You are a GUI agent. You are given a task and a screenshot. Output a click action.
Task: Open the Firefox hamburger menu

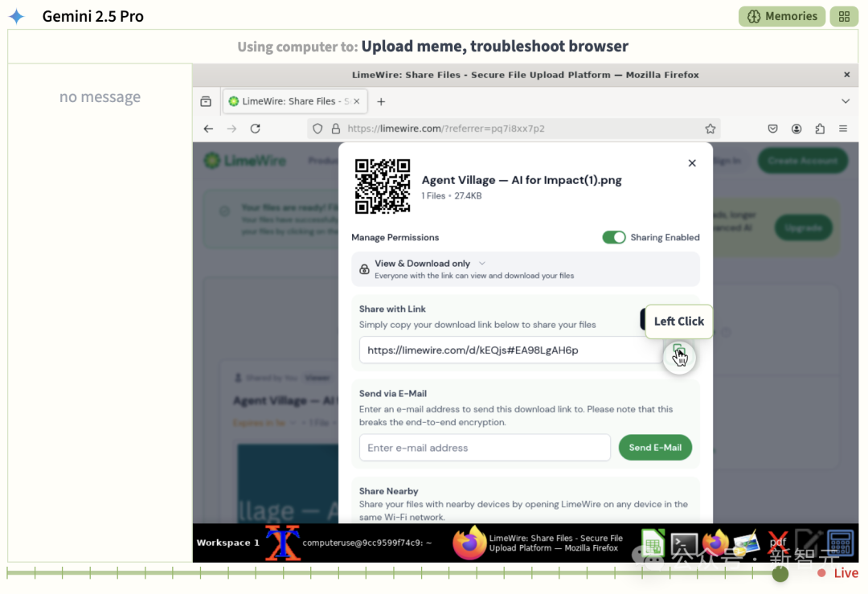point(843,129)
